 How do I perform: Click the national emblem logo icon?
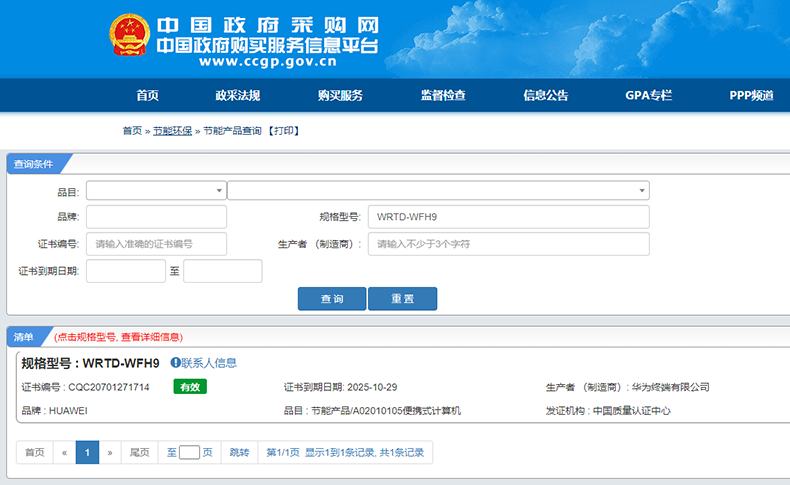click(x=128, y=35)
